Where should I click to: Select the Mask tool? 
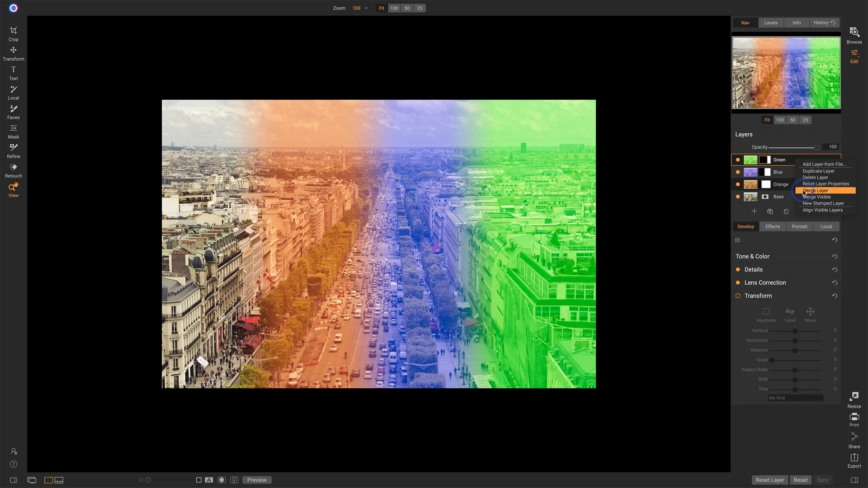click(x=14, y=131)
